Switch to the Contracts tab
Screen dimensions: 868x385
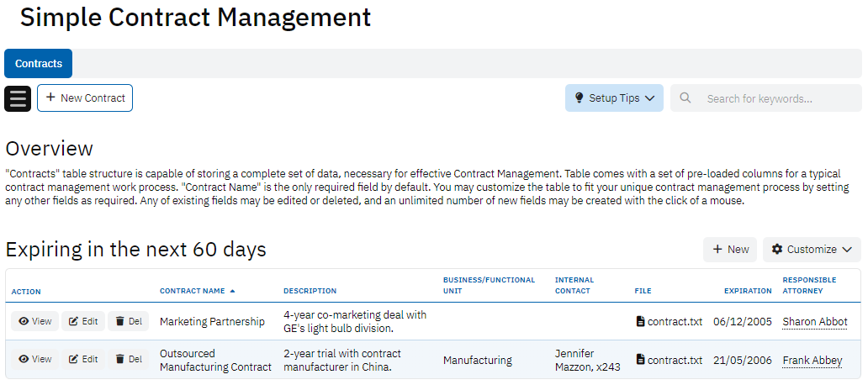(x=39, y=64)
